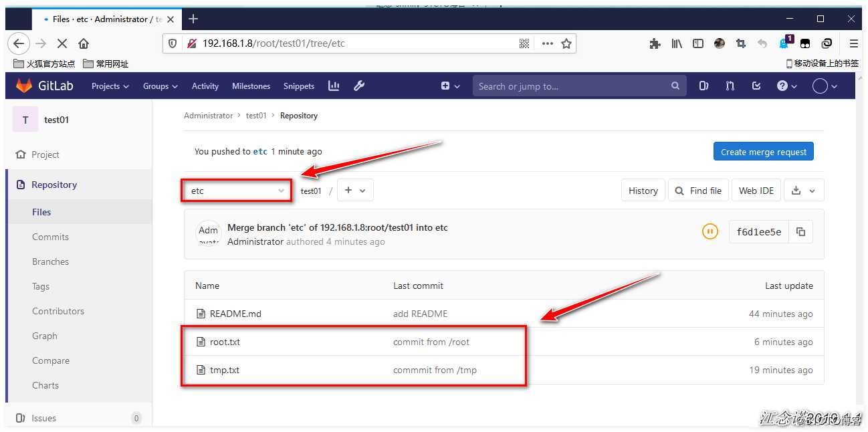This screenshot has height=432, width=868.
Task: Open the download source code dropdown
Action: [803, 191]
